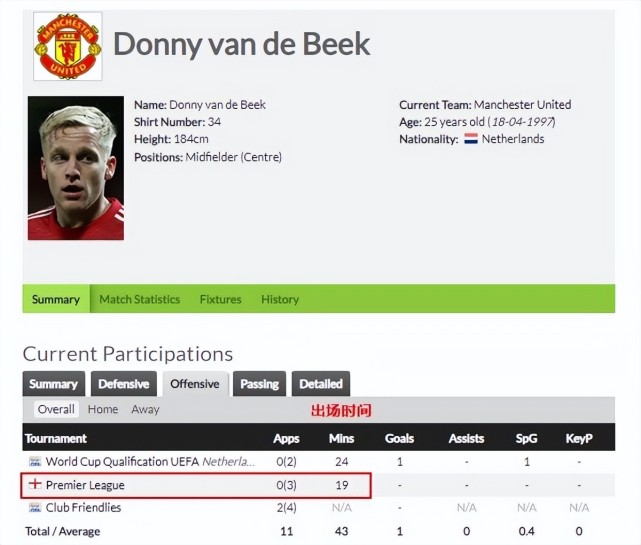Screen dimensions: 641x545
Task: Click Donny van de Beek's player photo
Action: pyautogui.click(x=75, y=168)
